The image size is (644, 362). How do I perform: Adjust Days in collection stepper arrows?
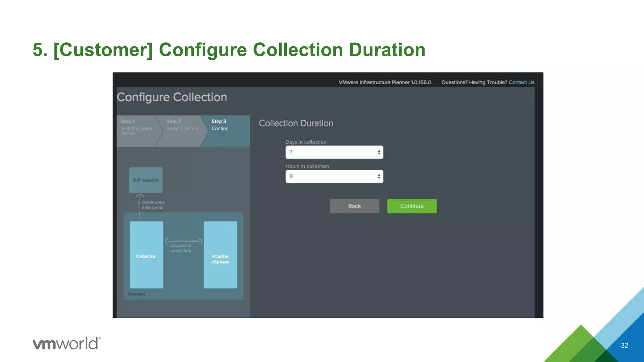(379, 152)
